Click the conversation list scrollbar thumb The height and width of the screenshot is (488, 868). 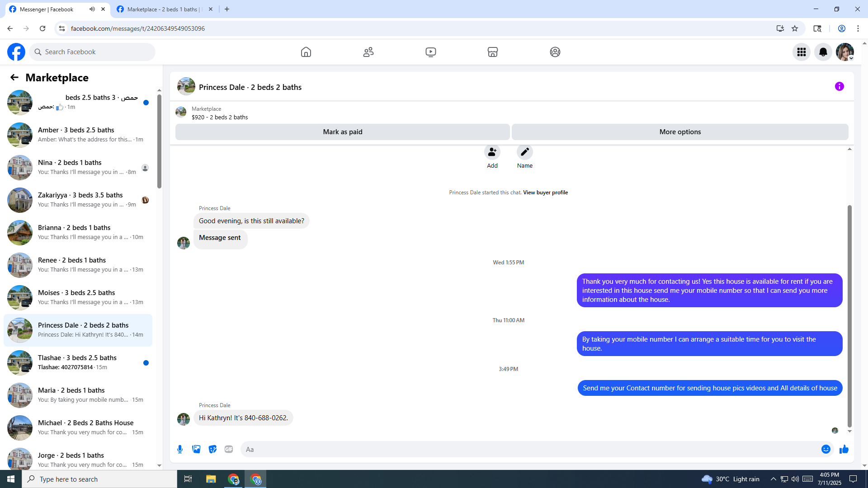(159, 141)
